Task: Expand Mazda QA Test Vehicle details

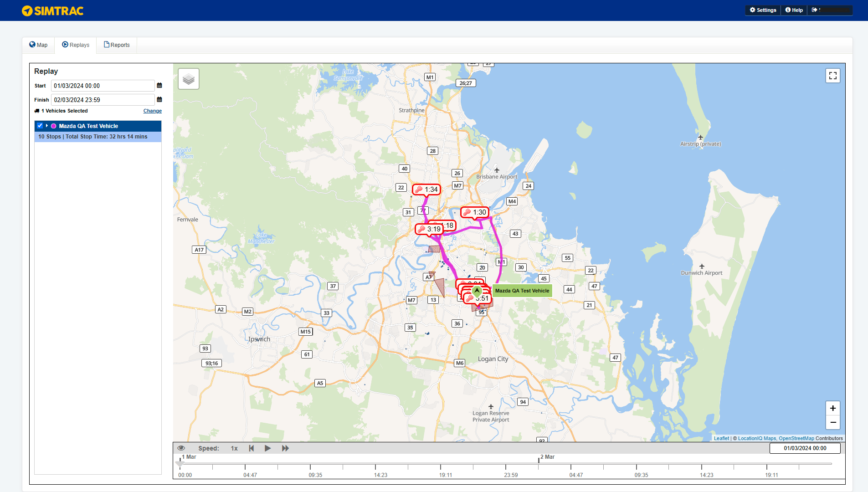Action: click(x=47, y=126)
